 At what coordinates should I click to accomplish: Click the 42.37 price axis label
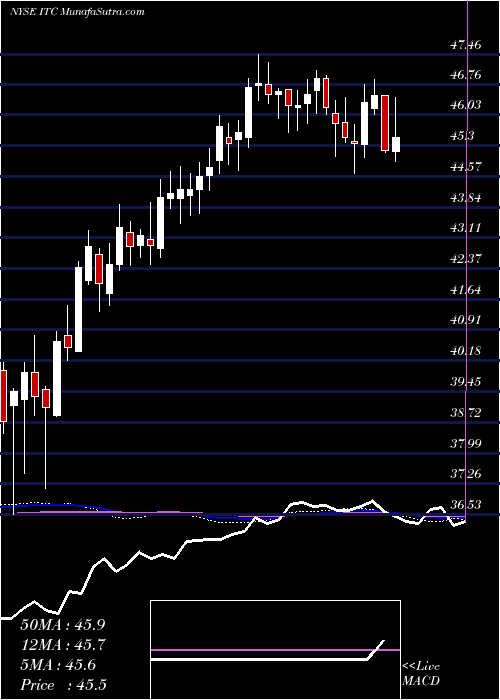coord(466,259)
